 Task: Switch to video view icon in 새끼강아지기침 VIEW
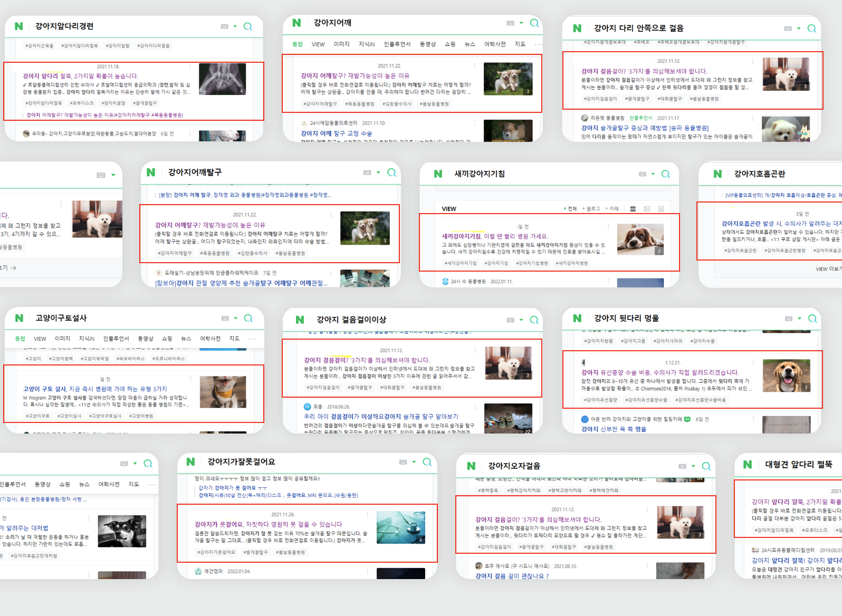[661, 209]
